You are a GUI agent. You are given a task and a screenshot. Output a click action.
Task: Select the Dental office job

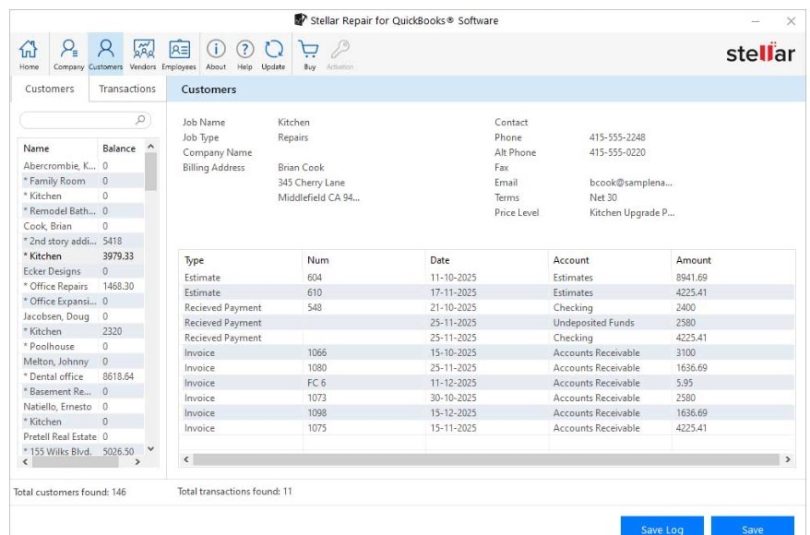82,376
